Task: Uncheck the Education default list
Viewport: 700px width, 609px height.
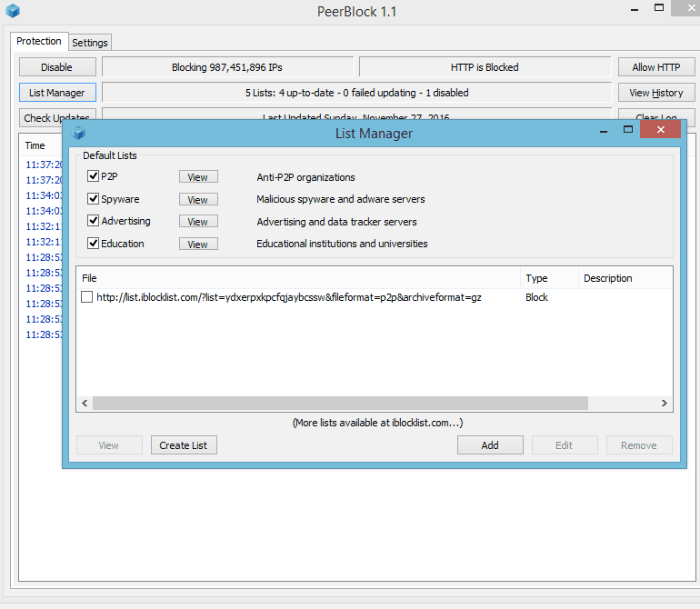Action: point(93,244)
